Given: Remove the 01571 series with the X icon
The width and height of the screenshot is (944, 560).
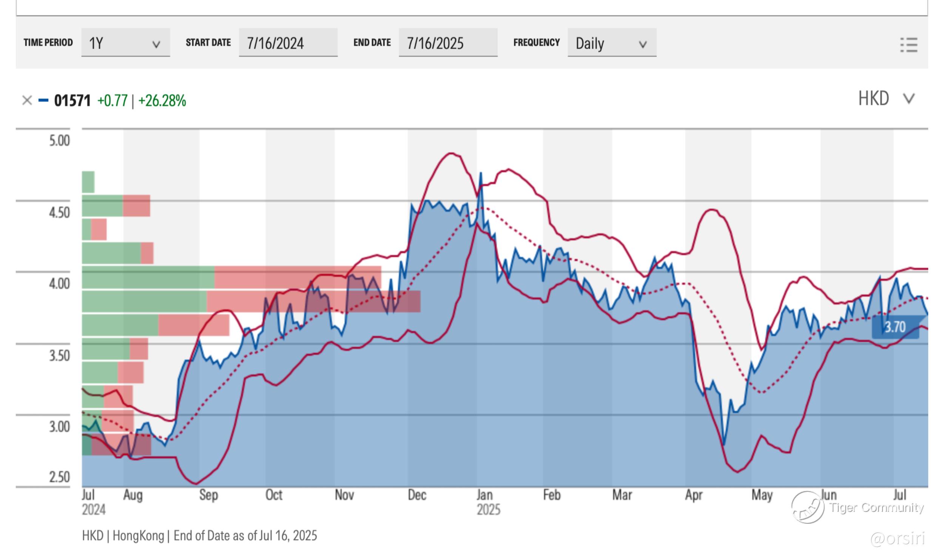Looking at the screenshot, I should tap(27, 101).
